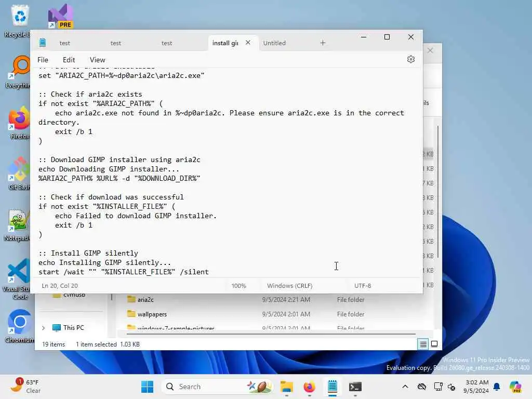Click the cloud sync tray icon
This screenshot has height=399, width=532.
[422, 387]
